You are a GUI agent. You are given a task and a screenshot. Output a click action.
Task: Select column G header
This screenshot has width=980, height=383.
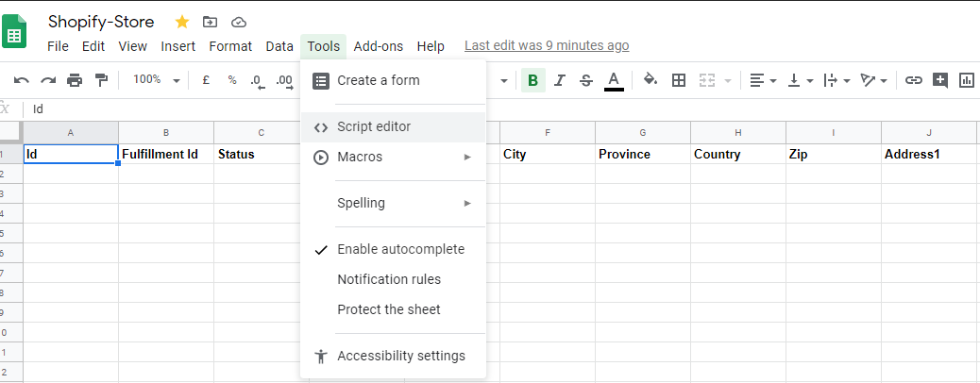click(643, 132)
